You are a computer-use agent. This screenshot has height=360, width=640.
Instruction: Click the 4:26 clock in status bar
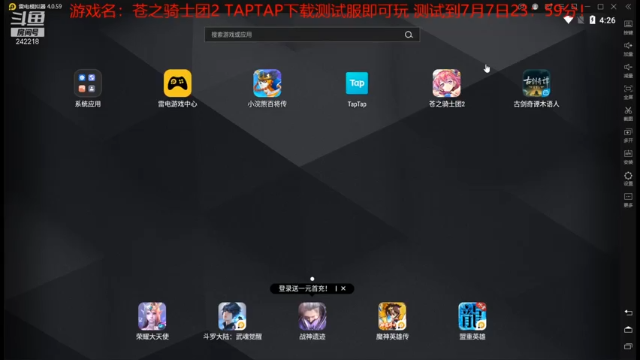(x=607, y=20)
